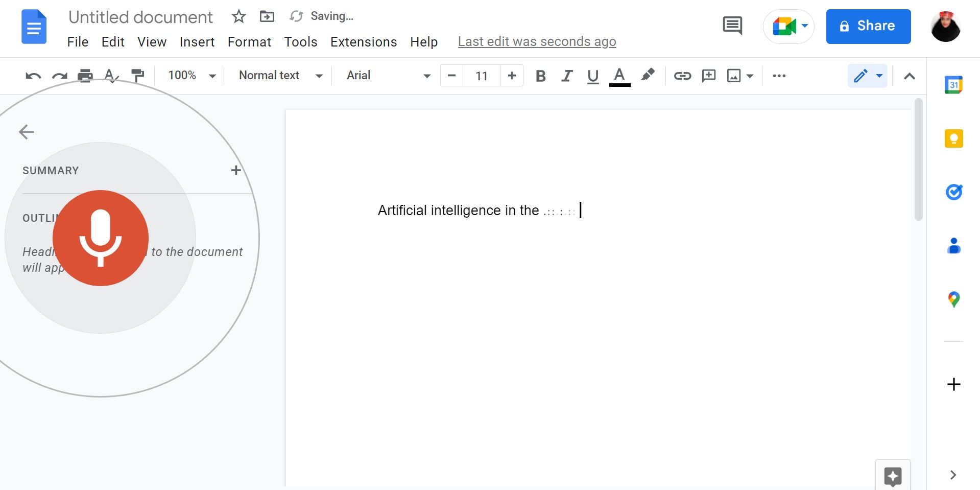
Task: Open the Extensions menu
Action: point(363,42)
